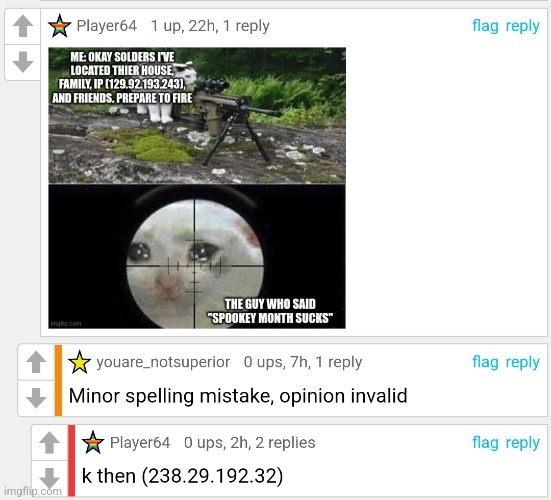This screenshot has width=551, height=500.
Task: Open Player64 profile from top comment
Action: tap(106, 26)
